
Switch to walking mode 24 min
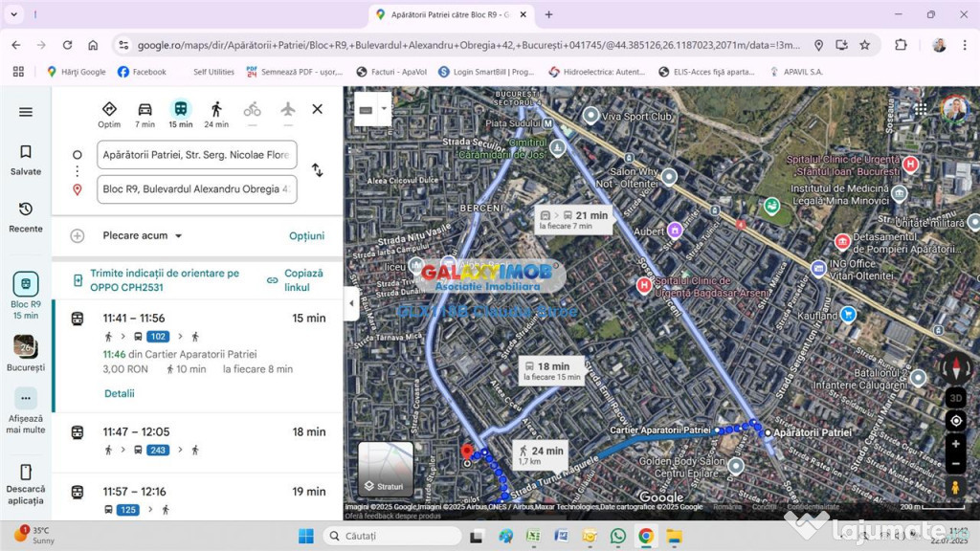216,115
